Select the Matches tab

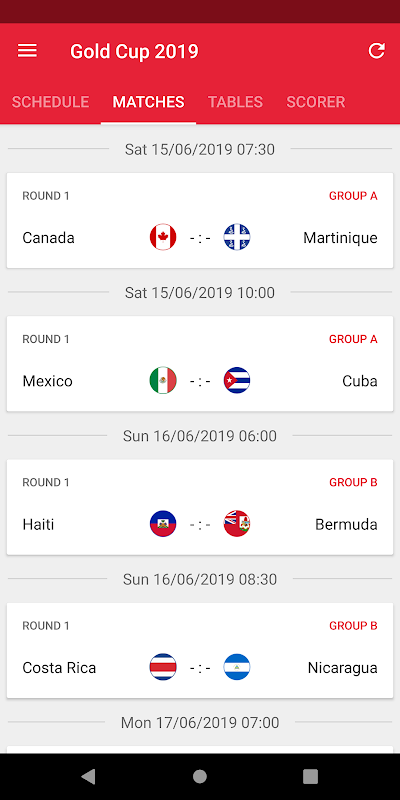(148, 102)
